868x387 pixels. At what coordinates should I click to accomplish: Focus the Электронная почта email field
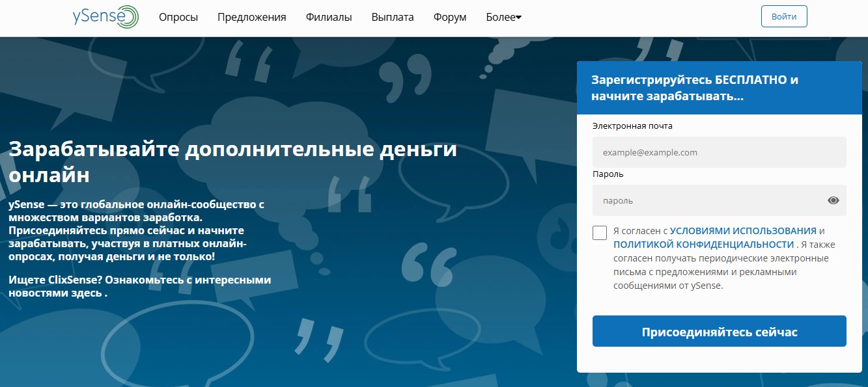click(720, 152)
